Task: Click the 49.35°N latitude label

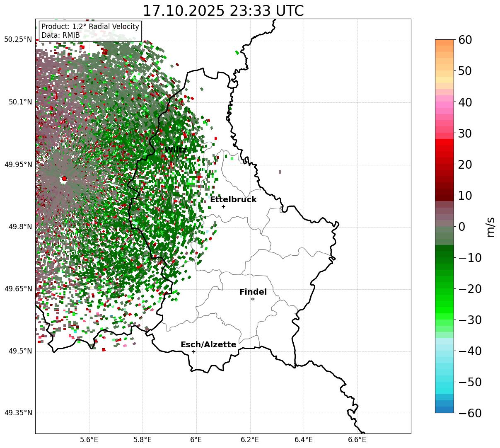Action: (18, 413)
